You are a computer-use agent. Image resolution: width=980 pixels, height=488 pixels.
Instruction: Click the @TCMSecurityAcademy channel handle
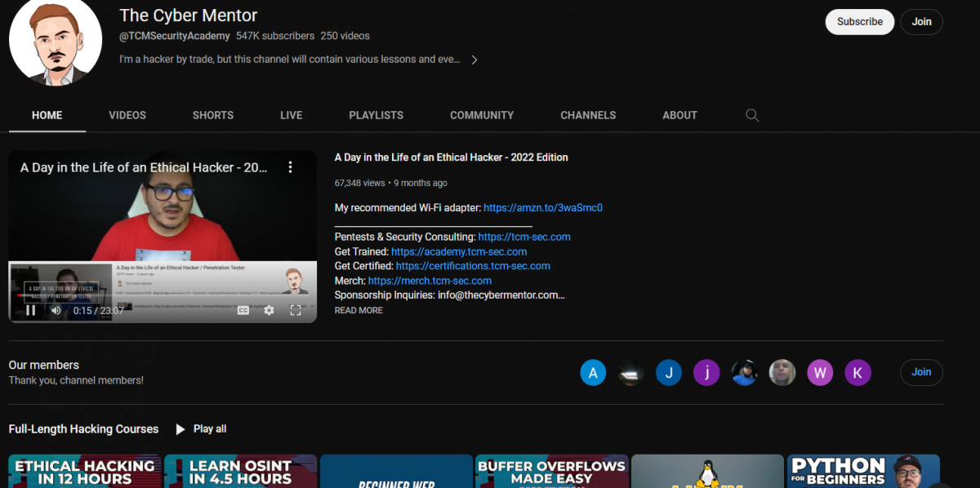[x=175, y=36]
